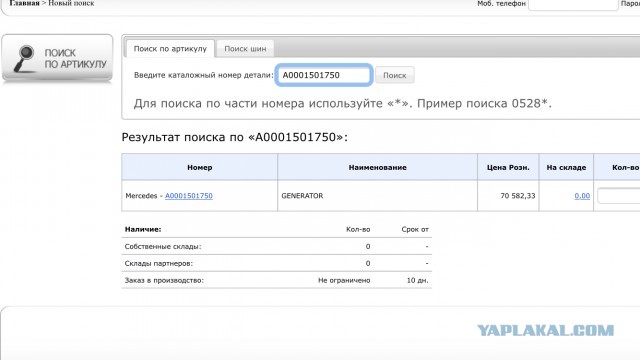Image resolution: width=640 pixels, height=360 pixels.
Task: Click the 'Не ограничено' value
Action: [344, 280]
